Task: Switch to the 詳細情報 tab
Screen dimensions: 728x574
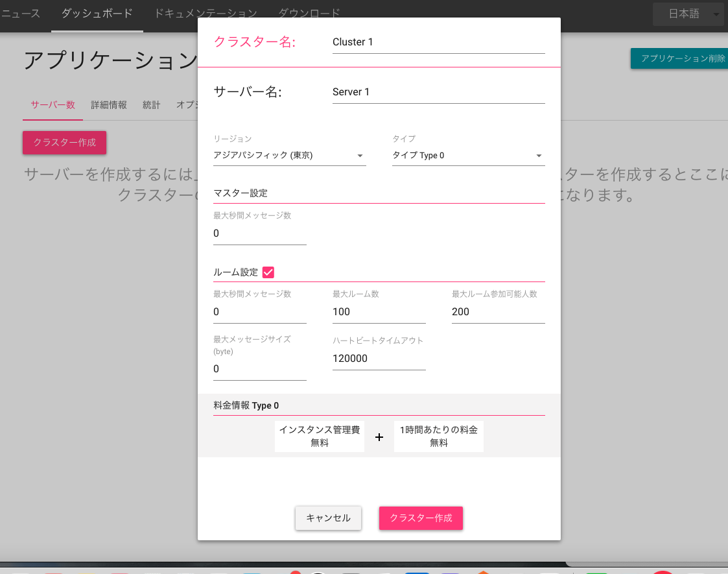Action: (108, 104)
